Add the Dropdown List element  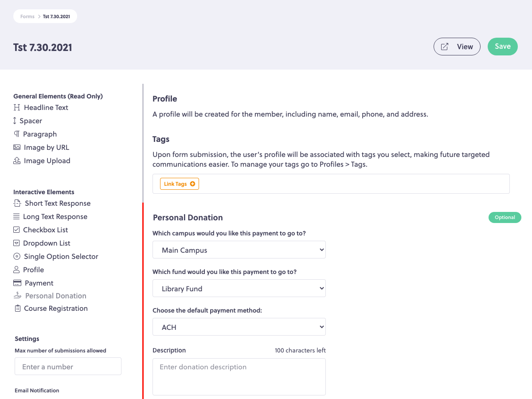[x=47, y=243]
